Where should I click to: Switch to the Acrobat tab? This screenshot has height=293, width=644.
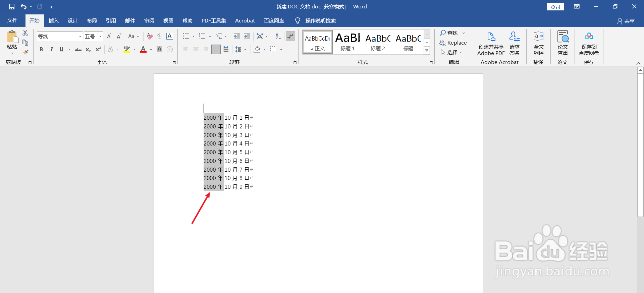point(245,21)
